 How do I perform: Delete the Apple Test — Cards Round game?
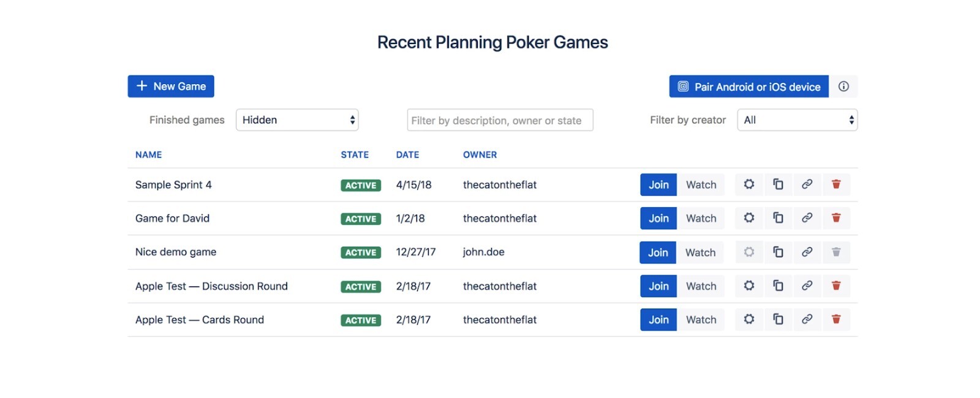tap(837, 320)
